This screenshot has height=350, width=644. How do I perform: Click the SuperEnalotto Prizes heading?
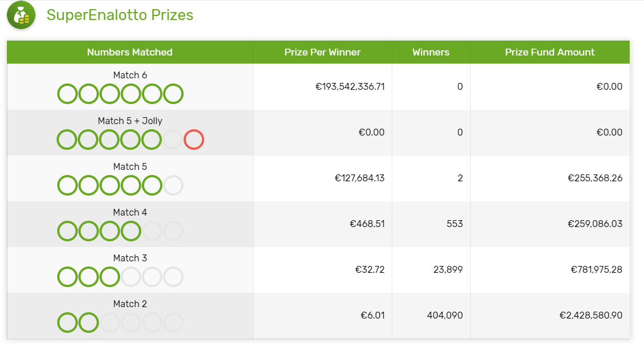[120, 15]
